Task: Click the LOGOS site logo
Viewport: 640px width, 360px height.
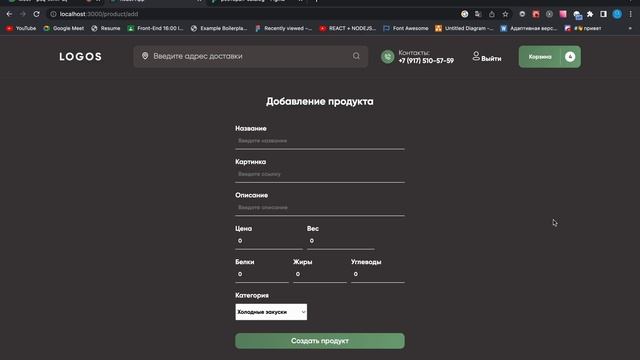Action: (80, 57)
